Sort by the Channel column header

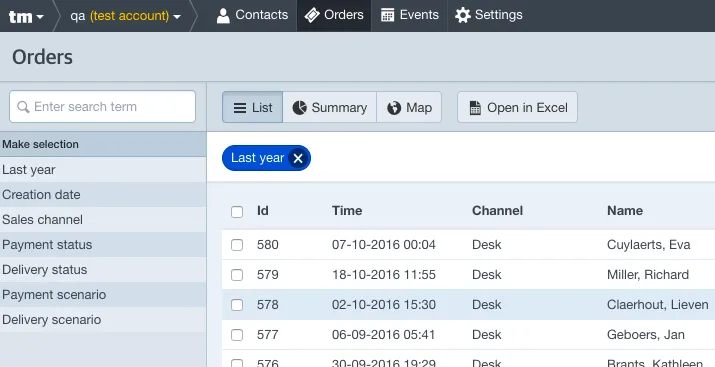pos(497,211)
